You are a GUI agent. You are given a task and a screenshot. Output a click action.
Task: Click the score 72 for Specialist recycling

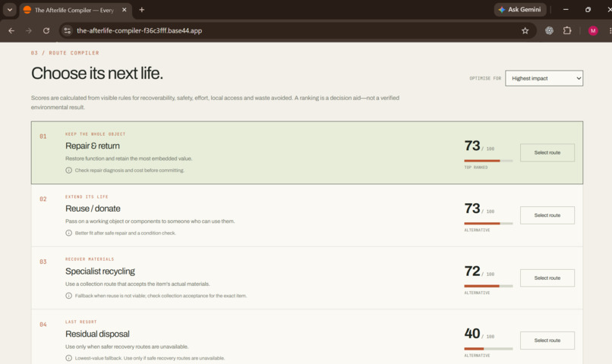(472, 271)
